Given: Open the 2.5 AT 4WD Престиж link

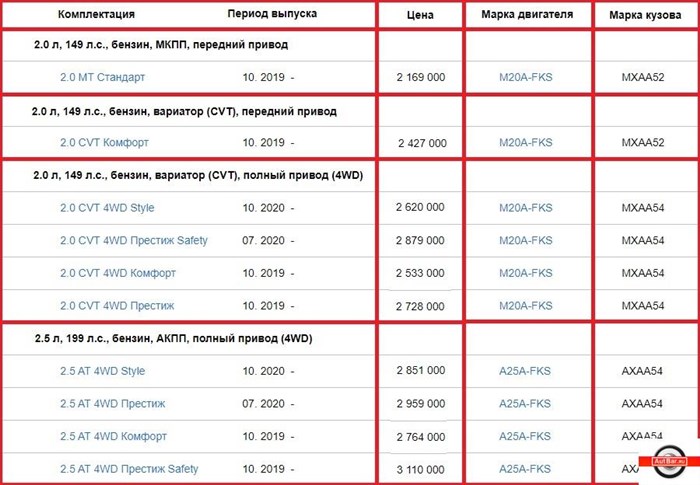Looking at the screenshot, I should (x=112, y=404).
